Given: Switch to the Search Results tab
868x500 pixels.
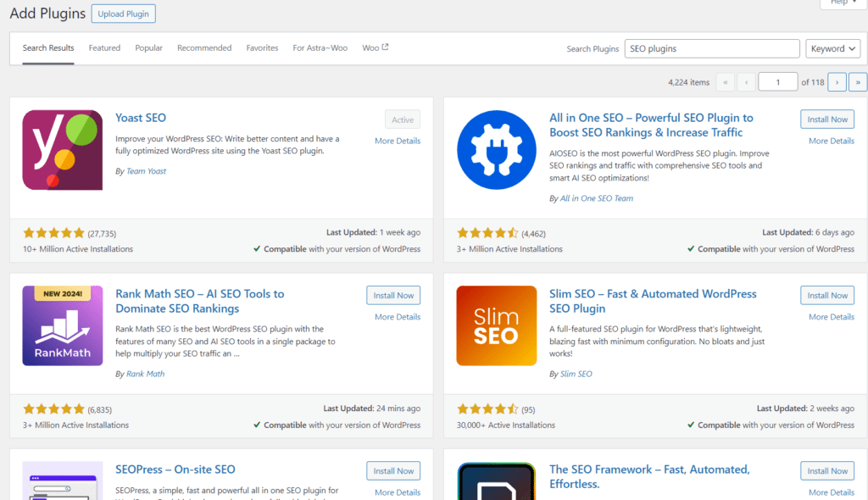Looking at the screenshot, I should (48, 48).
